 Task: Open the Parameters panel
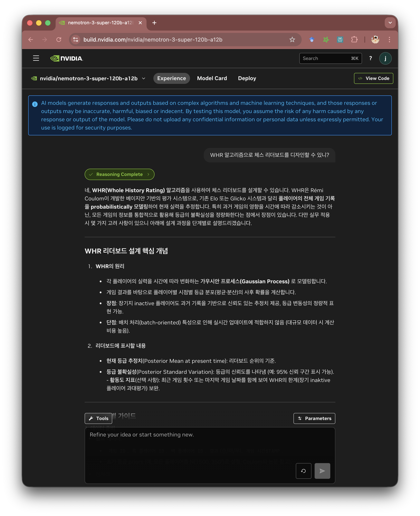pyautogui.click(x=314, y=418)
